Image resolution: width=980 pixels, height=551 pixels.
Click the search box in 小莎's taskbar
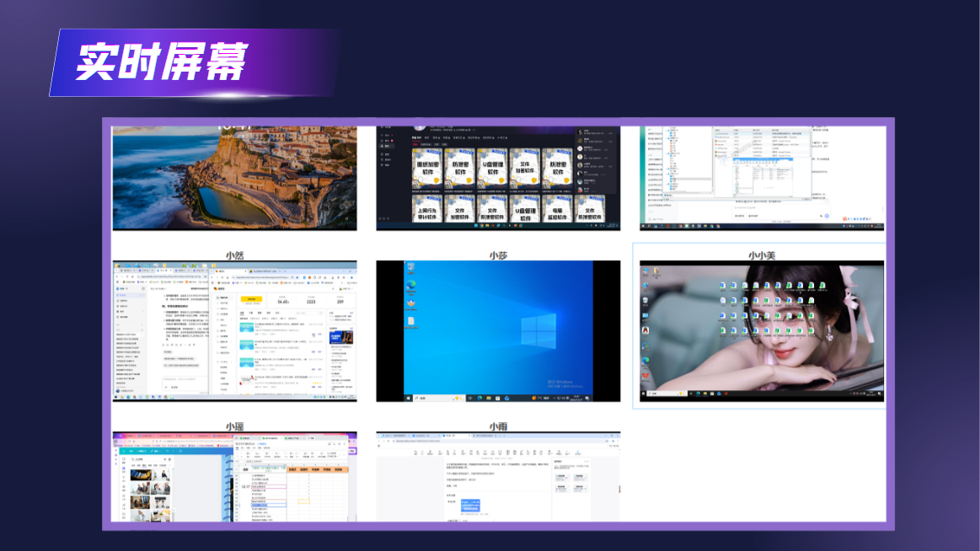[x=439, y=398]
